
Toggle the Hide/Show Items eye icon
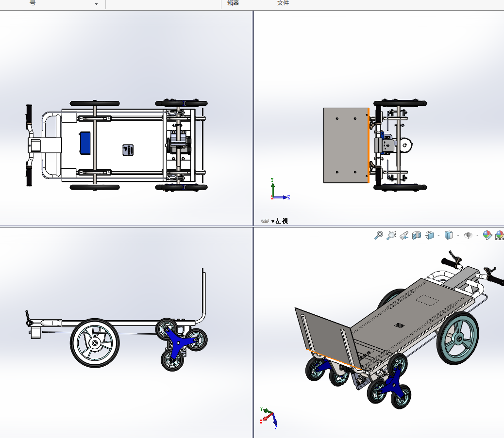tap(468, 235)
